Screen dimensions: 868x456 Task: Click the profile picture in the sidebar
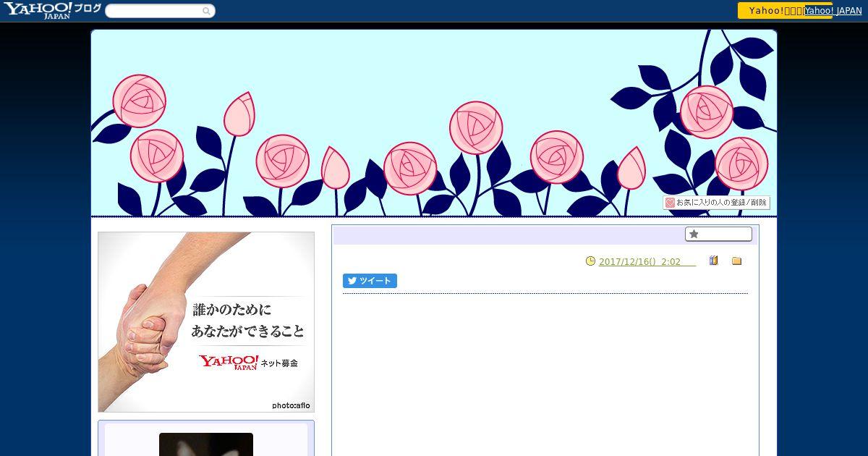click(206, 444)
